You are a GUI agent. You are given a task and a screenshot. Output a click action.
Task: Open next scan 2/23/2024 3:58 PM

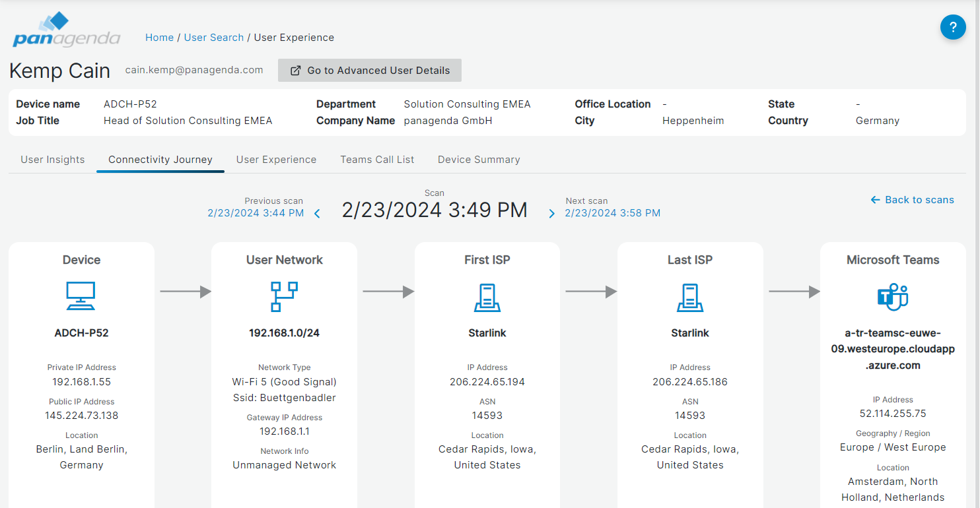[613, 213]
